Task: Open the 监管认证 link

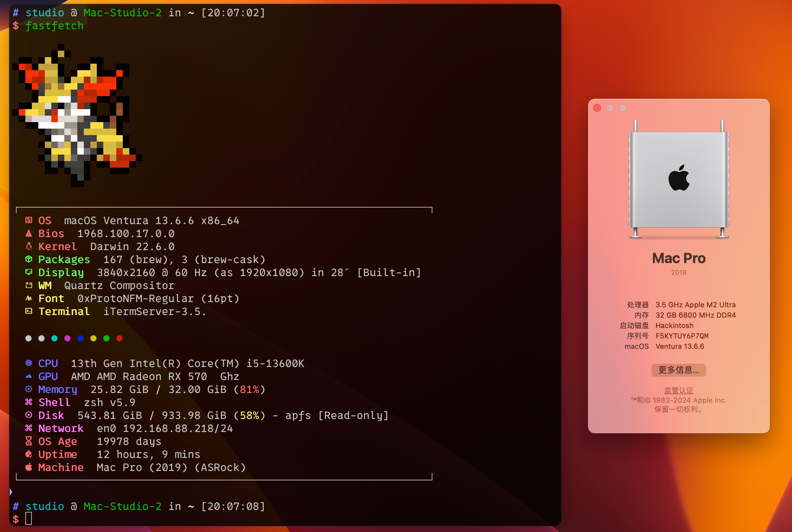Action: point(679,390)
